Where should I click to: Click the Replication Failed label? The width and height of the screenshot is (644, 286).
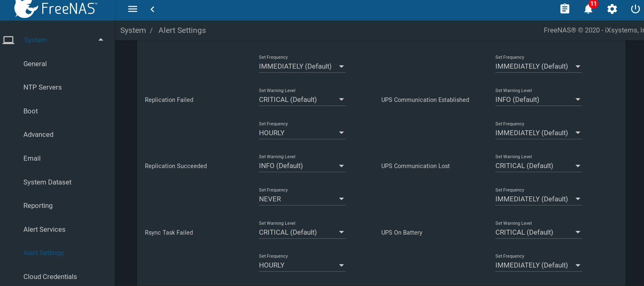click(169, 100)
